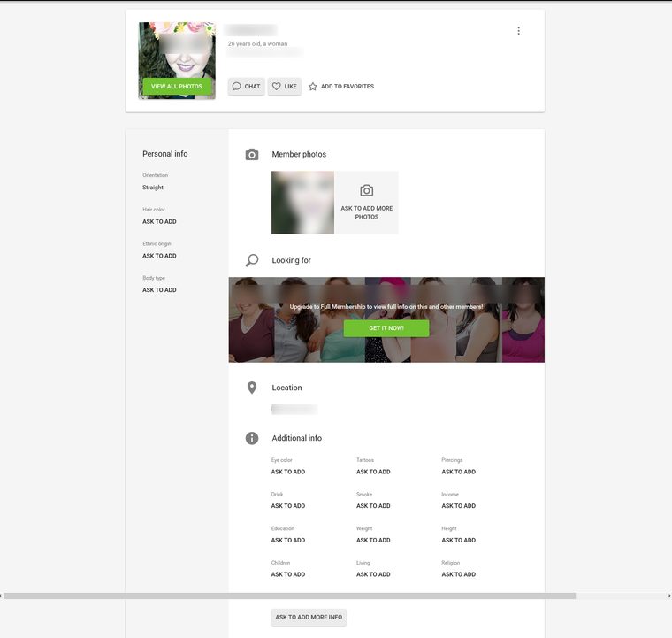Screen dimensions: 672x638
Task: Click Ask to Add under Education
Action: point(288,541)
